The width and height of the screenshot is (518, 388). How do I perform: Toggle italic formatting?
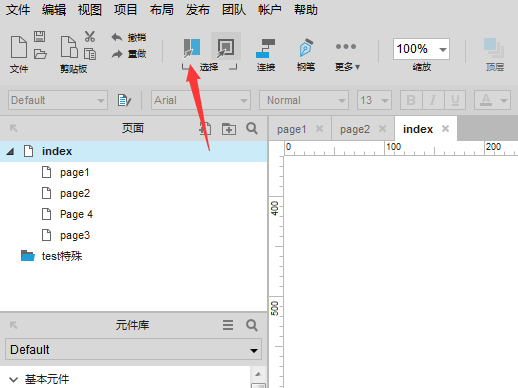click(433, 100)
